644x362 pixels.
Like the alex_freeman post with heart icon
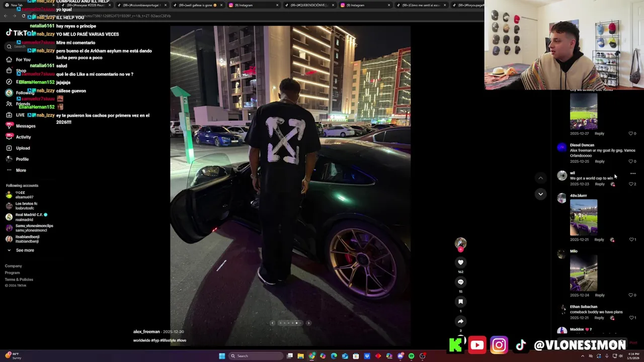(x=460, y=262)
